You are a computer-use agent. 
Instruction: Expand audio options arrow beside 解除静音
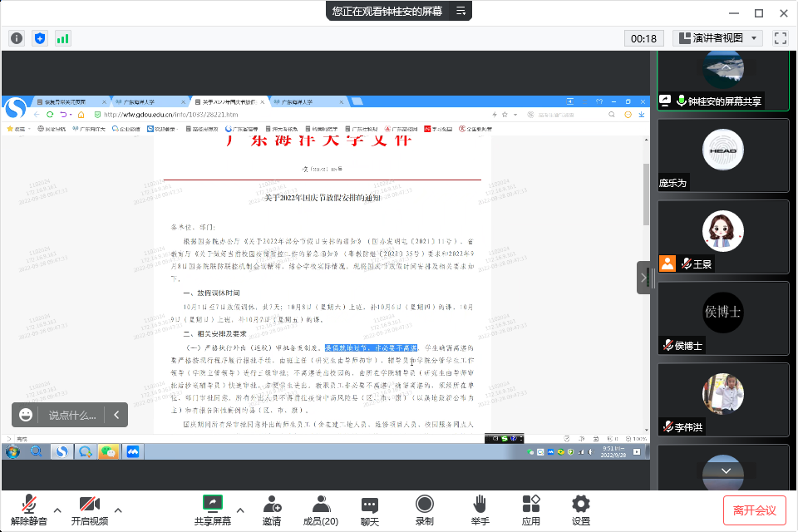pos(57,510)
